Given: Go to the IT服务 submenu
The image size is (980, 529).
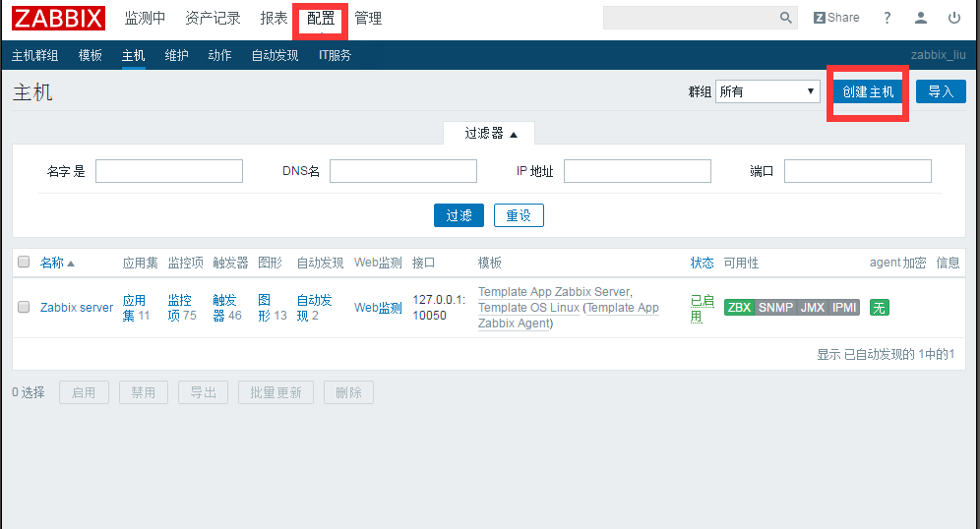Looking at the screenshot, I should [335, 56].
